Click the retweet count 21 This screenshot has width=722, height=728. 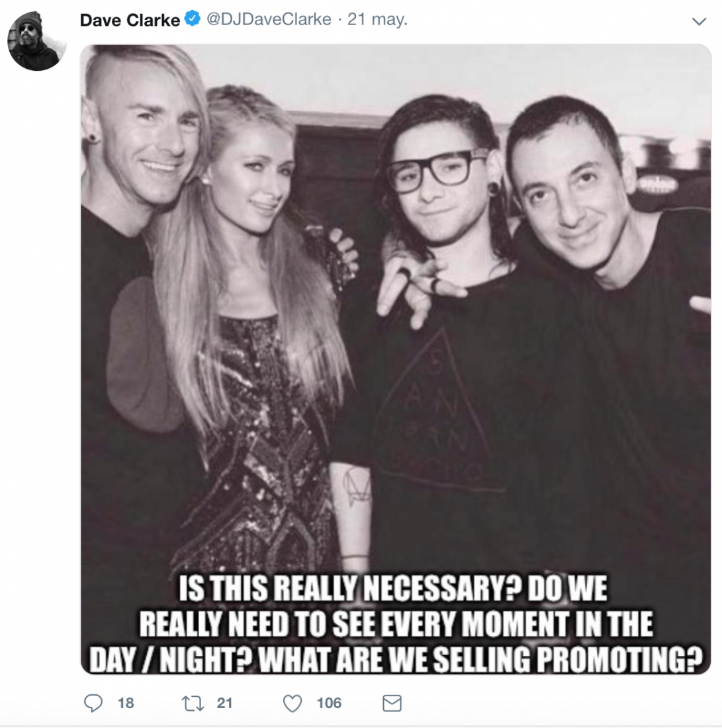point(225,703)
